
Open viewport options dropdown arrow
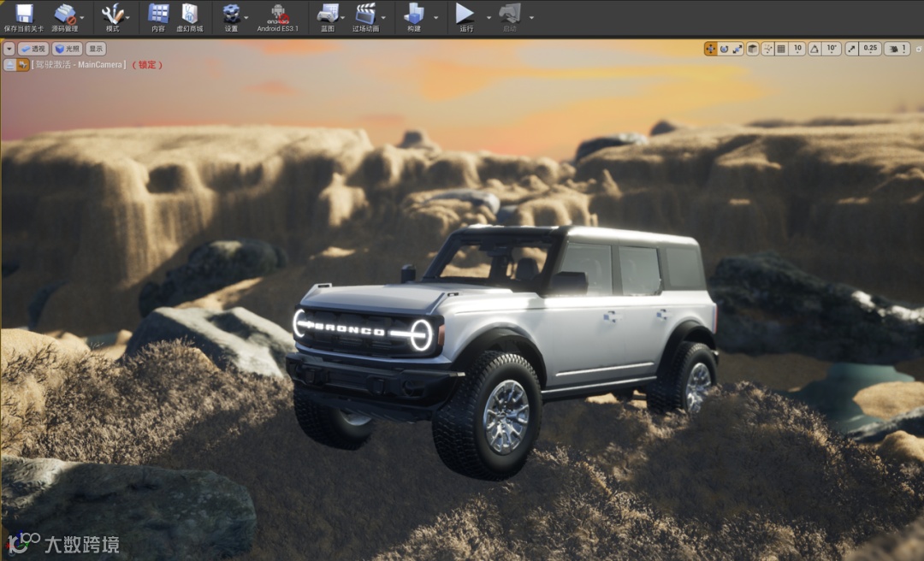[x=9, y=49]
